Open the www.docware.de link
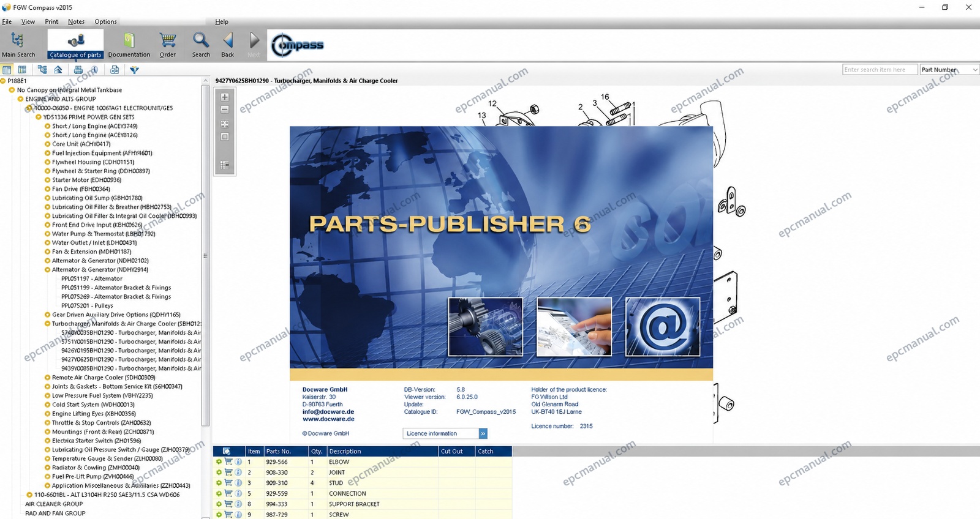 328,419
